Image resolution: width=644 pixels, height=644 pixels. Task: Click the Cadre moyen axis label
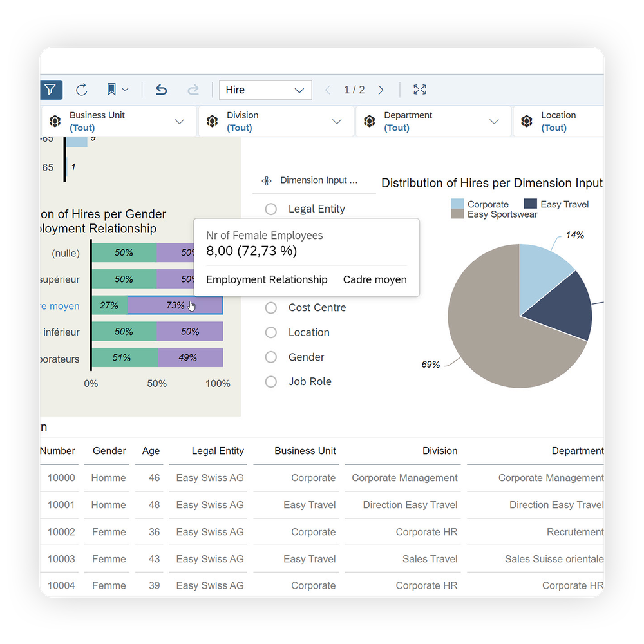pos(61,306)
